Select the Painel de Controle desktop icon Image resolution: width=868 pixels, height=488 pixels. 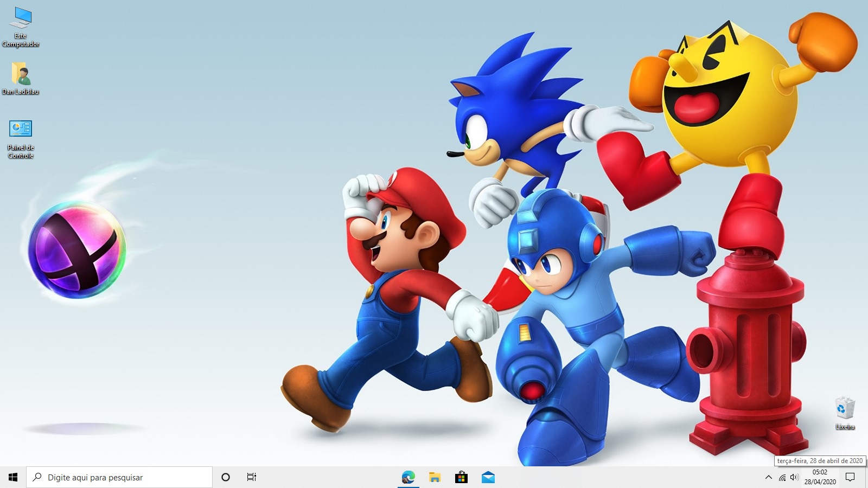point(21,139)
